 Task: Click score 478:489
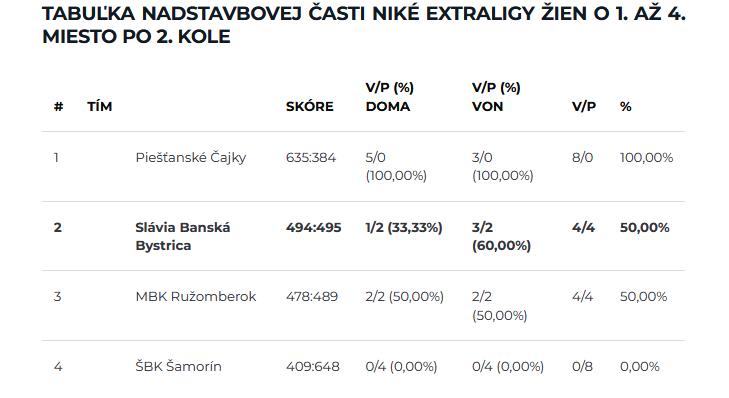(312, 297)
